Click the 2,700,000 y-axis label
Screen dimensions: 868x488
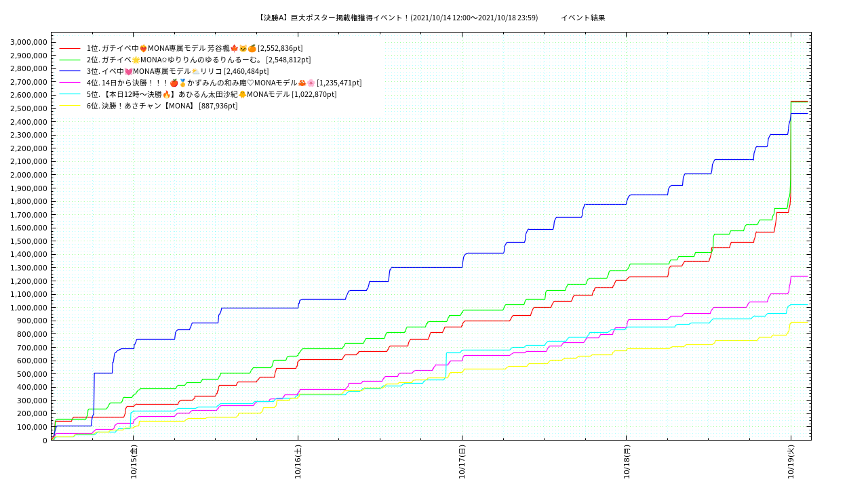tap(29, 82)
